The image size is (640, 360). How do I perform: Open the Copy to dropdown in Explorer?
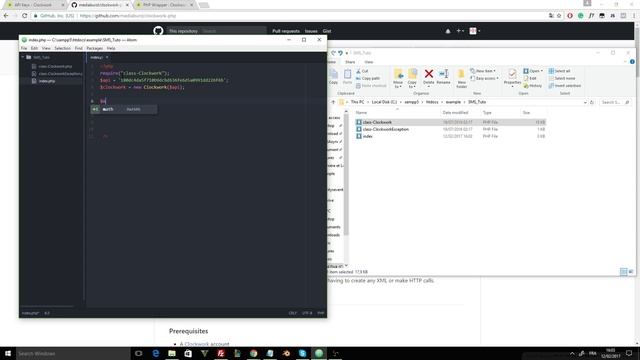tap(412, 78)
